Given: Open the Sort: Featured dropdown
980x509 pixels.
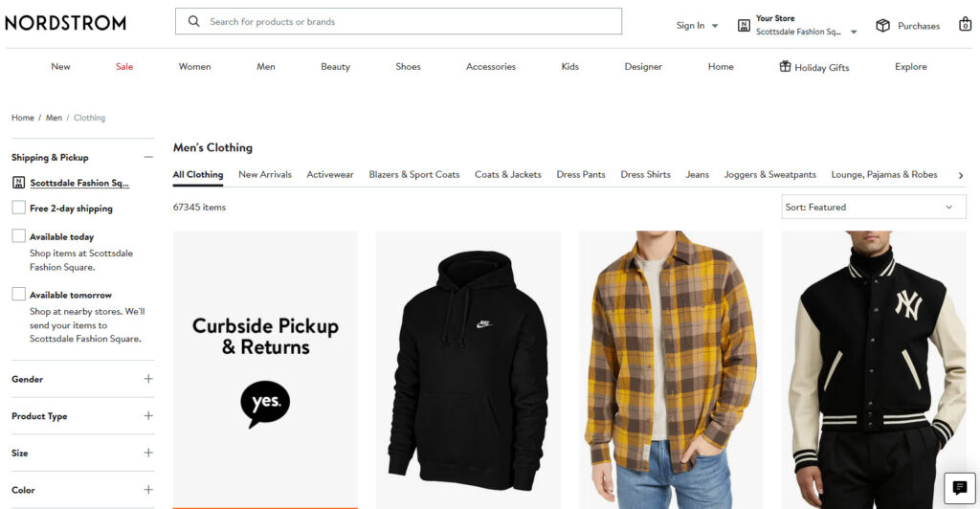Looking at the screenshot, I should 873,207.
